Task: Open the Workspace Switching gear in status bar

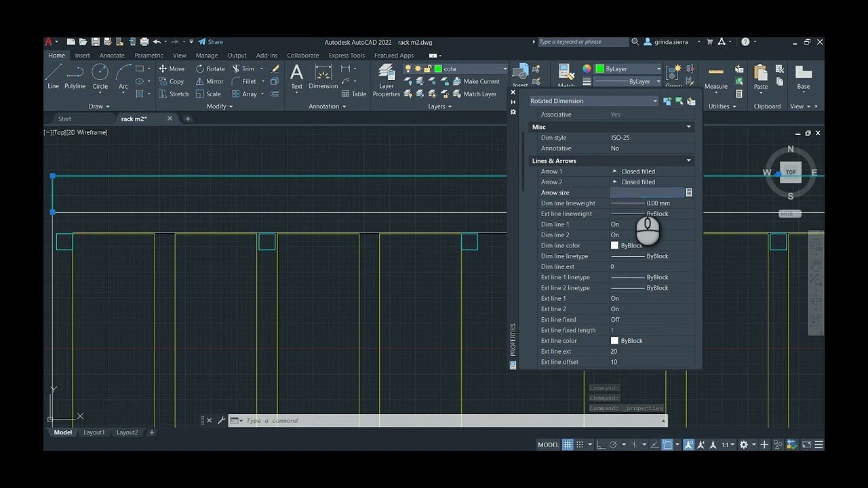Action: [744, 445]
